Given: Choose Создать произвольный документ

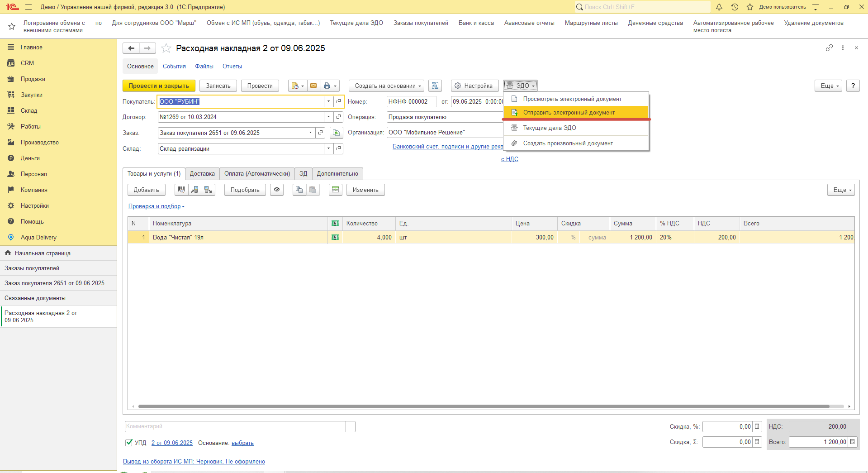Looking at the screenshot, I should (x=576, y=143).
